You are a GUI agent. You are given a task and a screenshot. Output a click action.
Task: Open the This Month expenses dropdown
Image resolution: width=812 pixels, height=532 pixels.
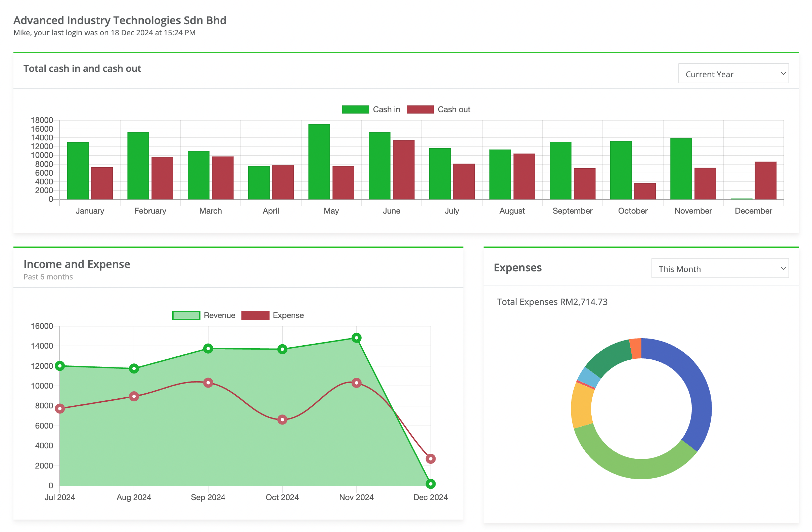(720, 269)
